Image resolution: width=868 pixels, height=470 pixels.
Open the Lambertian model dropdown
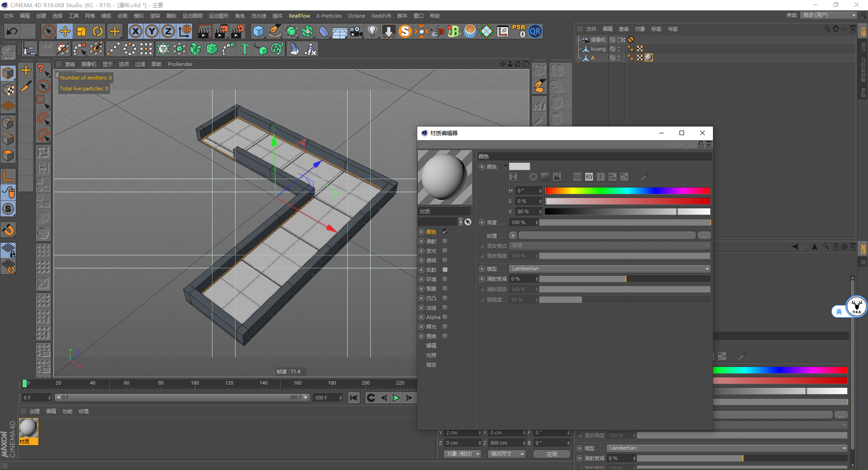609,269
